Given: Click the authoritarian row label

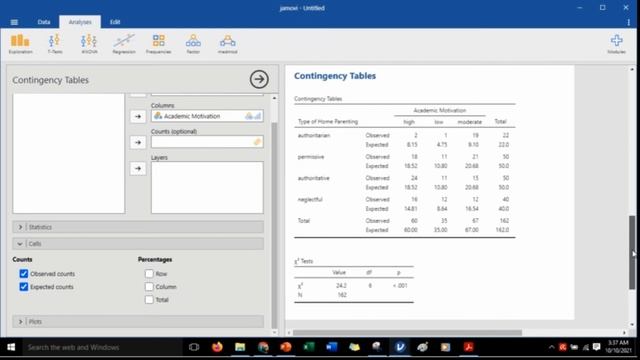Looking at the screenshot, I should pyautogui.click(x=314, y=136).
